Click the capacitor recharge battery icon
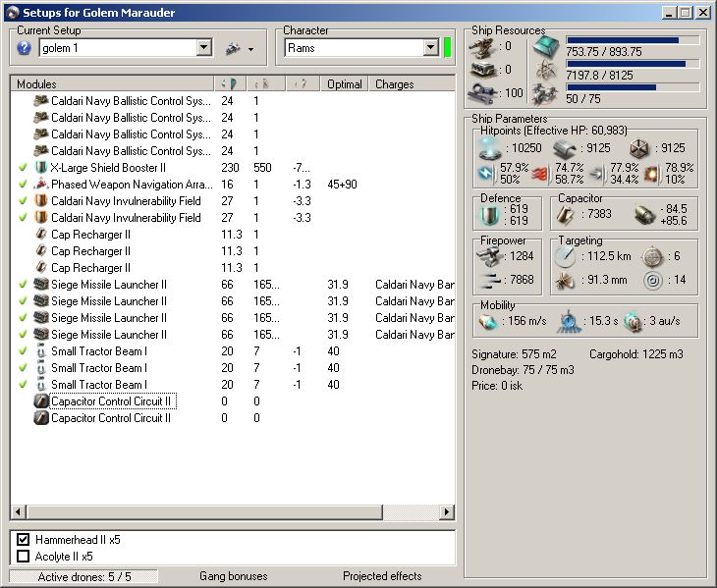717x588 pixels. (x=645, y=215)
